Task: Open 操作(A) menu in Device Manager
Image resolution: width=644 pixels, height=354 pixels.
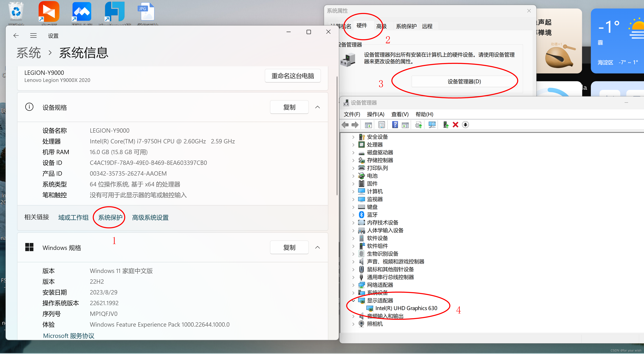Action: point(375,114)
